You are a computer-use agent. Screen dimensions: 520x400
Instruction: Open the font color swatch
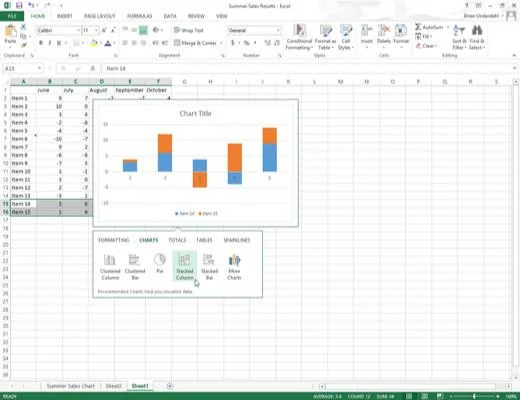(x=108, y=43)
